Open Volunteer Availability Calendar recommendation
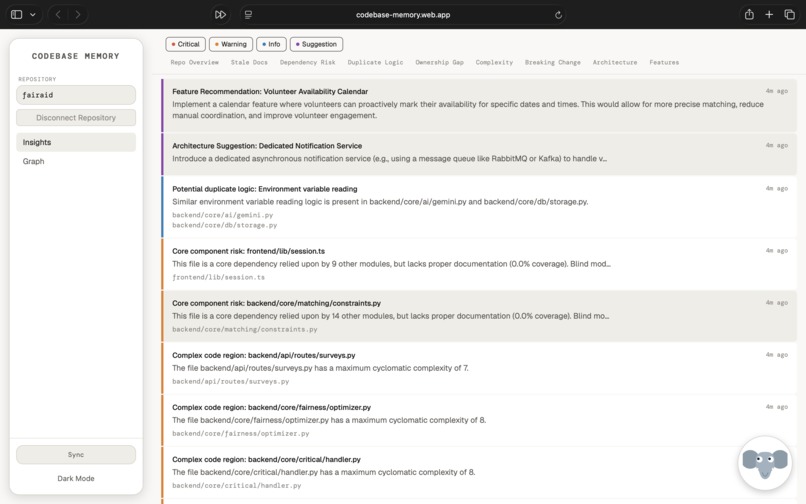806x504 pixels. click(x=479, y=105)
